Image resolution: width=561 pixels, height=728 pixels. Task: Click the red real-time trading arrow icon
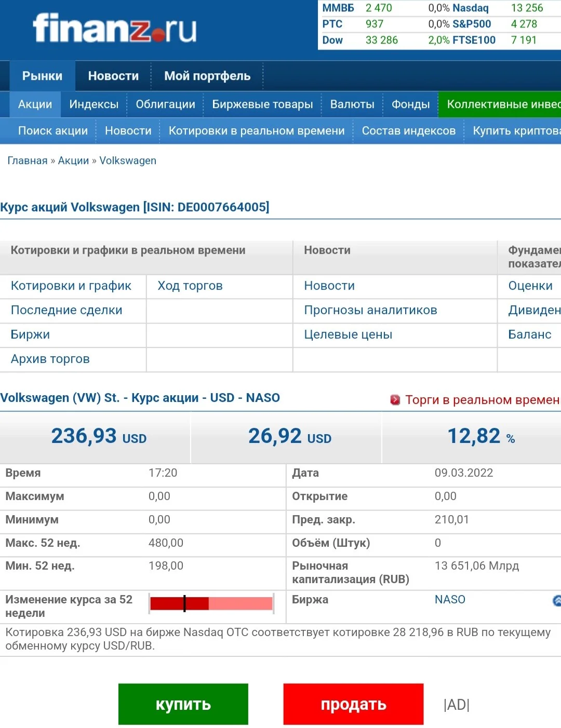395,400
